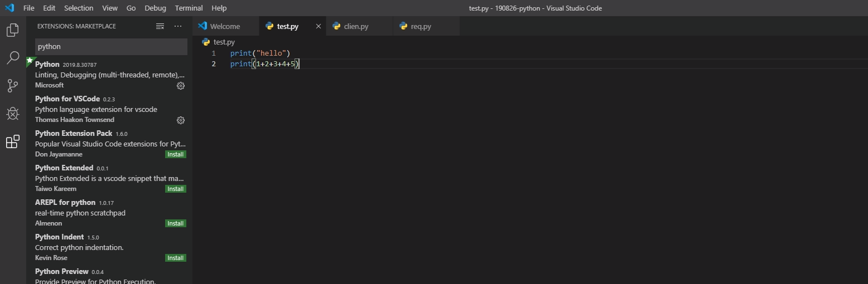Open gear settings for Microsoft Python extension

181,86
